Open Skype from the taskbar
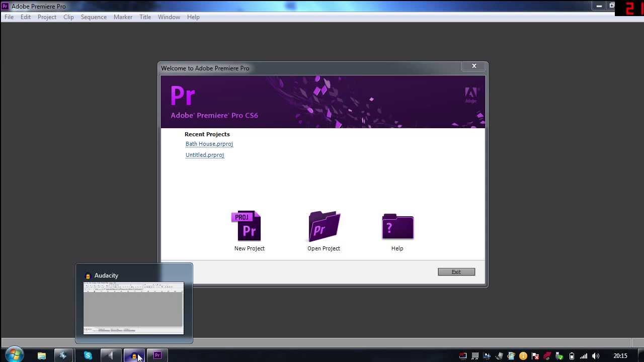 click(88, 355)
